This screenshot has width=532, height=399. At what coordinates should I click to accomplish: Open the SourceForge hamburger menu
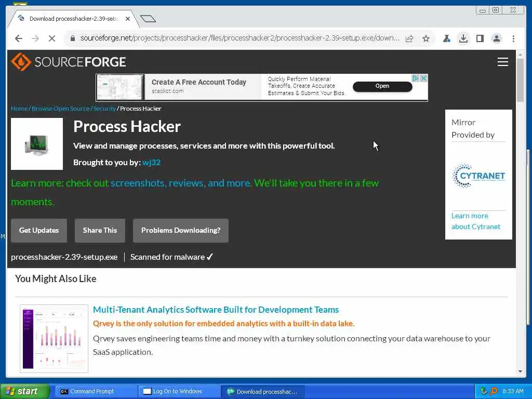502,62
